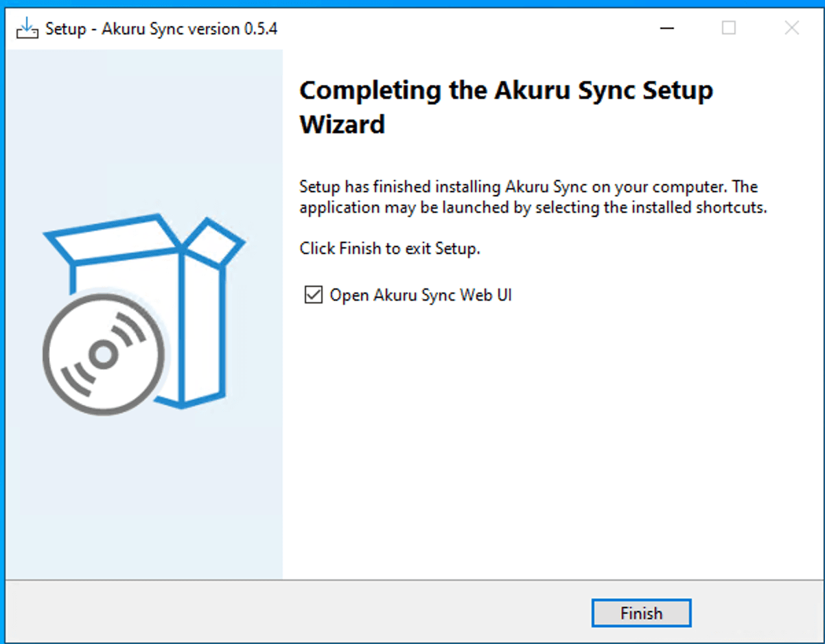Click the "Click Finish to exit Setup." text
Screen dimensions: 825x644
pos(390,249)
